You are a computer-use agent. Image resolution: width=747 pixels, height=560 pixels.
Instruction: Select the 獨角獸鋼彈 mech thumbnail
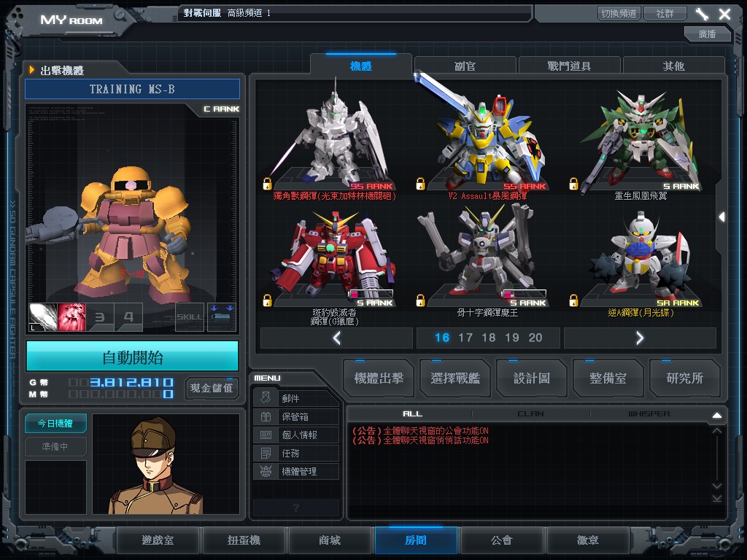tap(334, 136)
